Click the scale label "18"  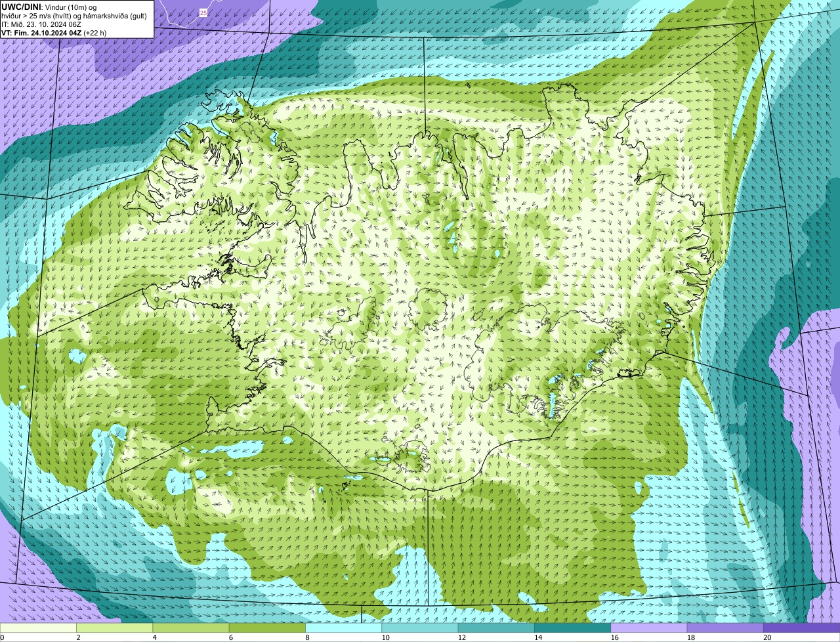[691, 637]
